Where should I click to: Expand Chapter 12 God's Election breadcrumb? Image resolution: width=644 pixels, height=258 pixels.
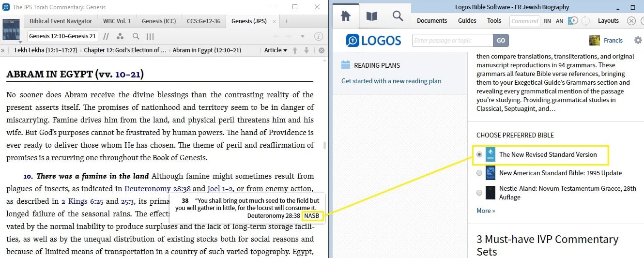pos(125,50)
